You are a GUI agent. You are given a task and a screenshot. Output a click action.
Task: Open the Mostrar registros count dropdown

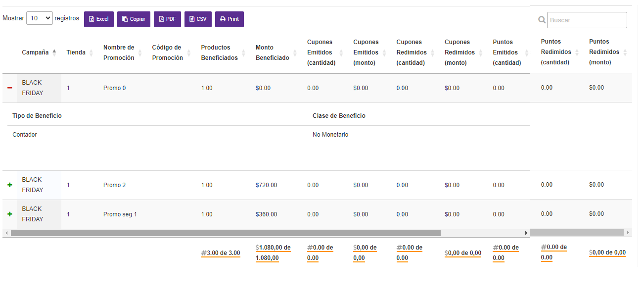(x=40, y=18)
